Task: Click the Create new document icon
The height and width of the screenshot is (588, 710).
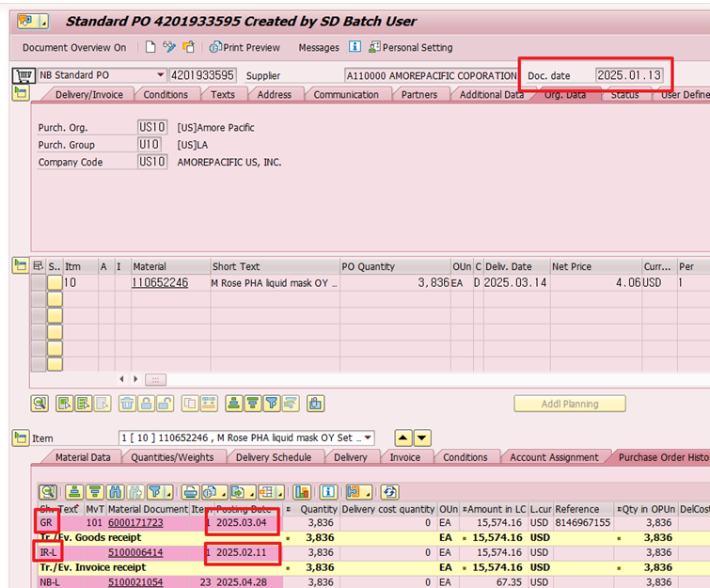Action: click(150, 47)
